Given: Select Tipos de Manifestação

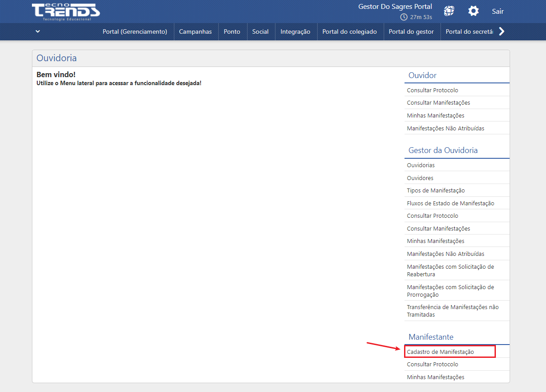Looking at the screenshot, I should [436, 190].
